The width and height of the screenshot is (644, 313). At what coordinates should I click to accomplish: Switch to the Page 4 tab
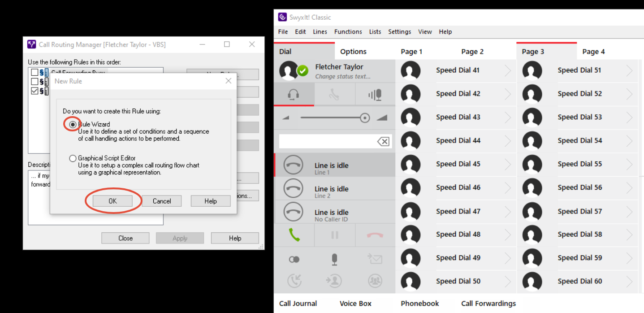point(593,52)
